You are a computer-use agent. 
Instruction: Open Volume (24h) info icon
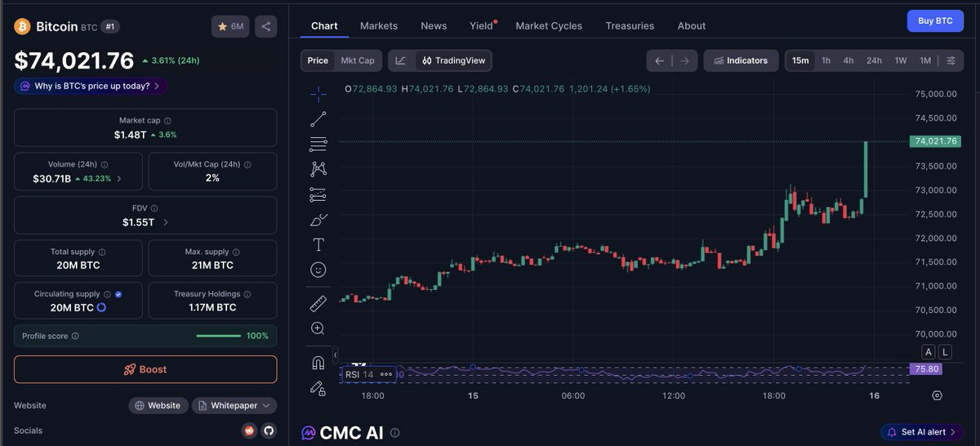[x=105, y=164]
